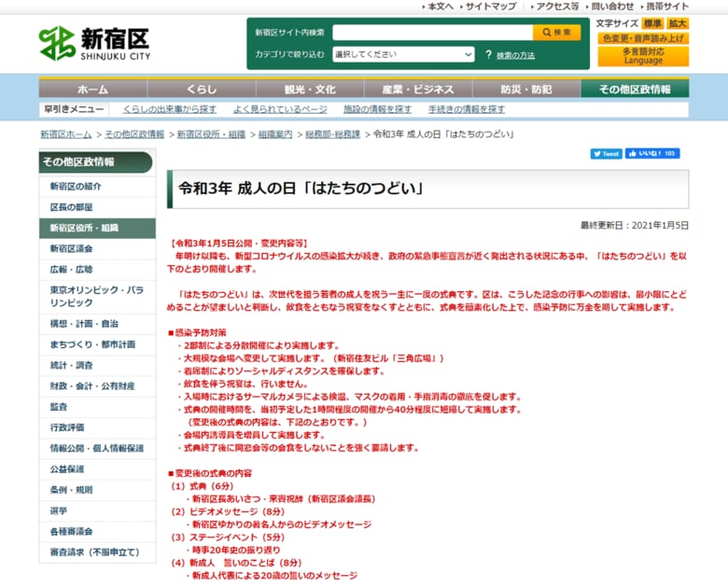Click the 検索の方法 link
Image resolution: width=728 pixels, height=587 pixels.
pos(515,55)
